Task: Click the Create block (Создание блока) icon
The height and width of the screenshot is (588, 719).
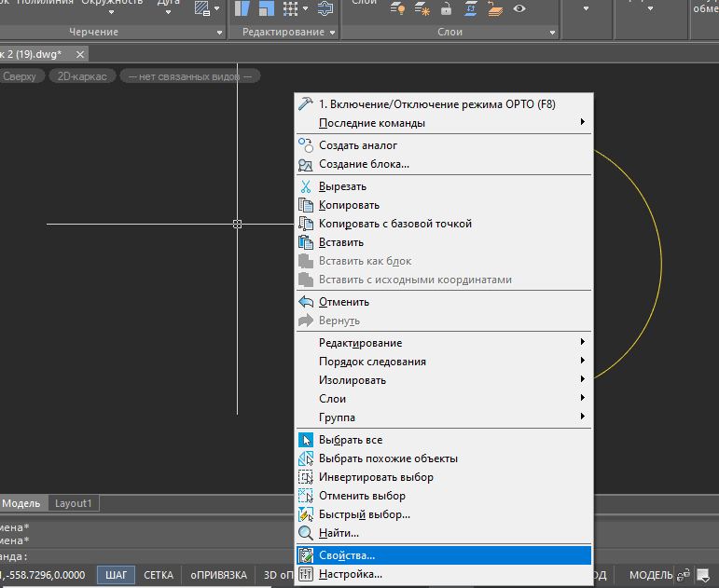Action: 306,164
